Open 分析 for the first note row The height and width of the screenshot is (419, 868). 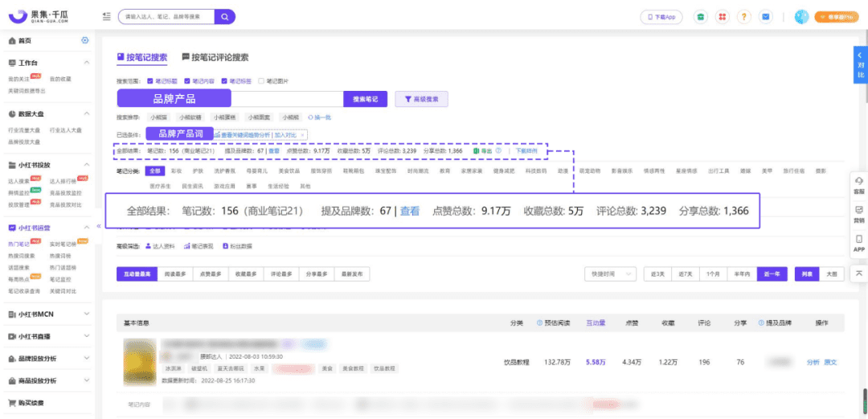click(x=813, y=363)
